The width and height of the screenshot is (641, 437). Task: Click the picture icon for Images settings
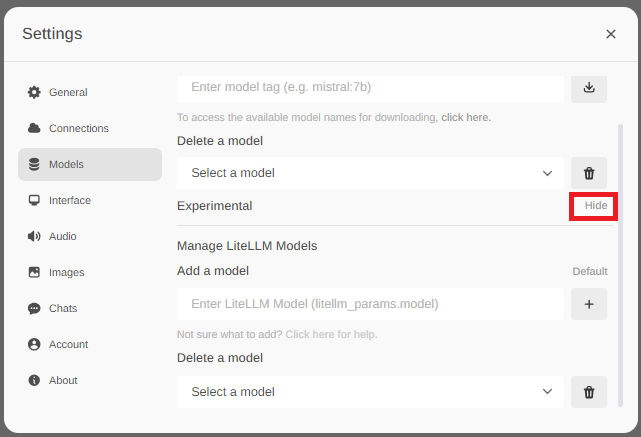click(34, 272)
